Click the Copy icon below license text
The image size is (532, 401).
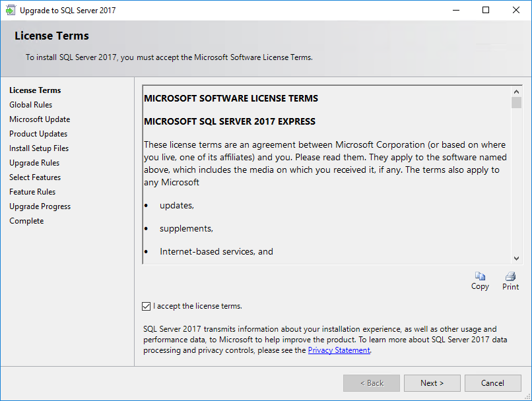click(x=480, y=277)
